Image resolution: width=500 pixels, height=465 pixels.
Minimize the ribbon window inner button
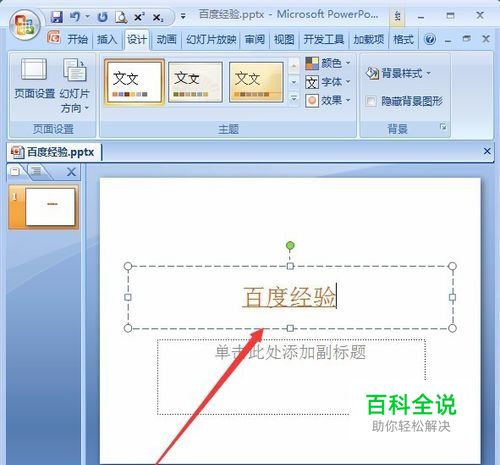tap(448, 40)
